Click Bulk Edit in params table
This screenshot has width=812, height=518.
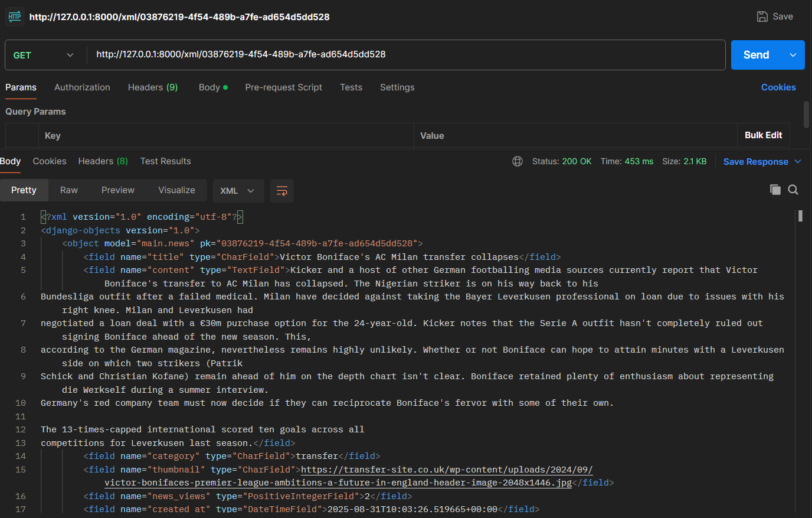[763, 135]
